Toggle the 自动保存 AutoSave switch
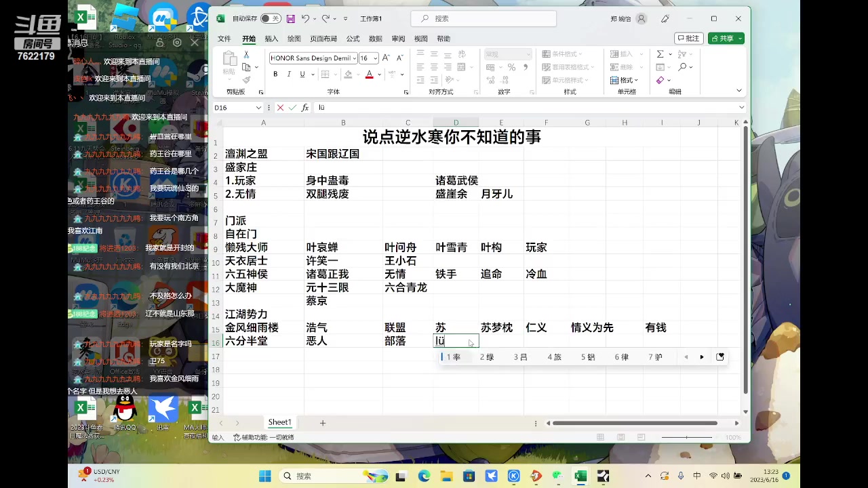868x488 pixels. 271,18
